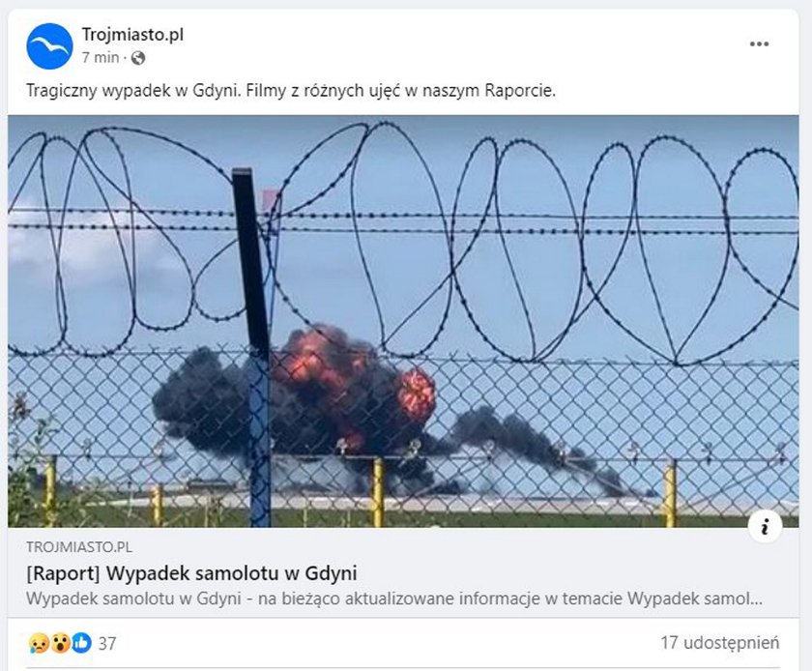The image size is (812, 671).
Task: Click the TROJMIASTO.PL source domain label
Action: pyautogui.click(x=79, y=547)
